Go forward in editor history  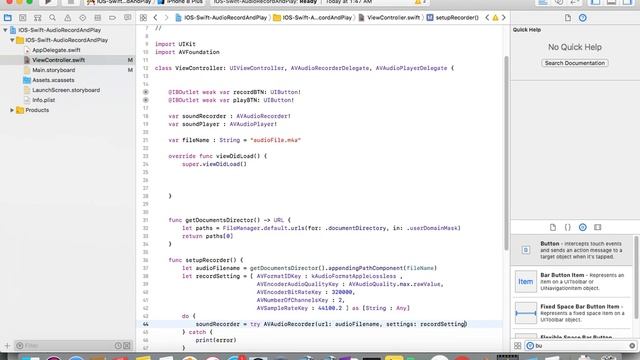click(166, 18)
